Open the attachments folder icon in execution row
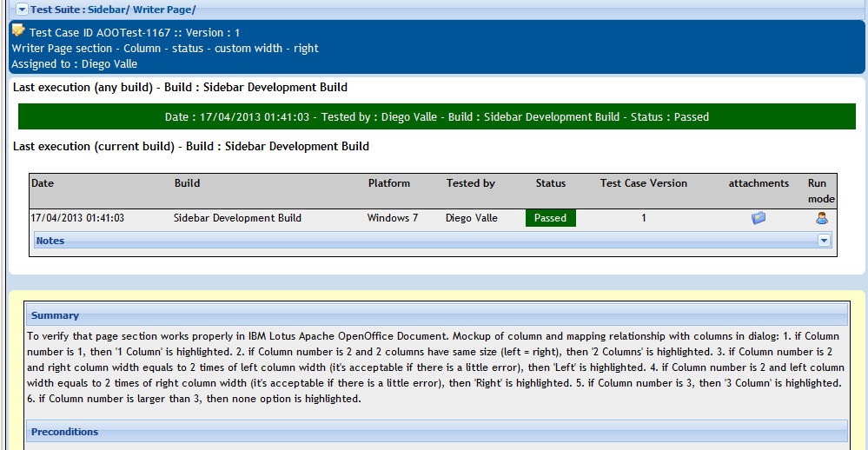 (759, 218)
